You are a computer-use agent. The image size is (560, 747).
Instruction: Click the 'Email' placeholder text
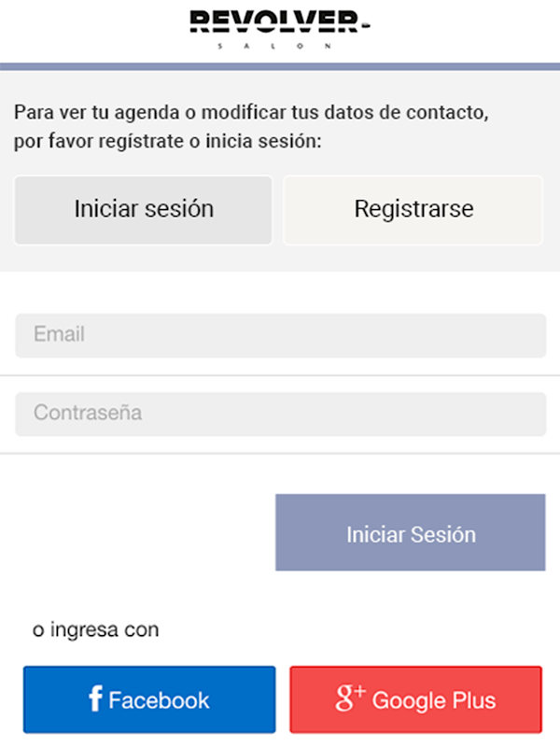[x=59, y=334]
